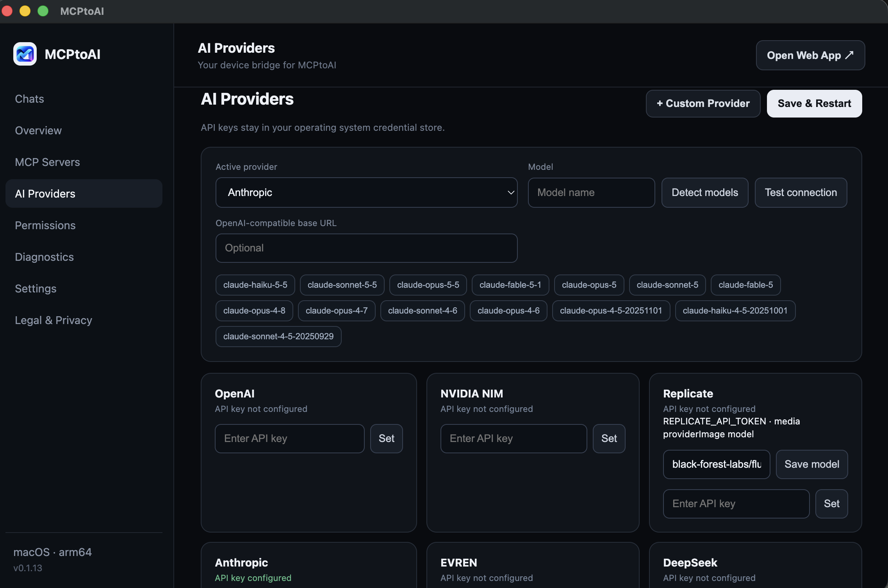Select claude-sonnet-4-5-20250929 chip

click(x=278, y=337)
